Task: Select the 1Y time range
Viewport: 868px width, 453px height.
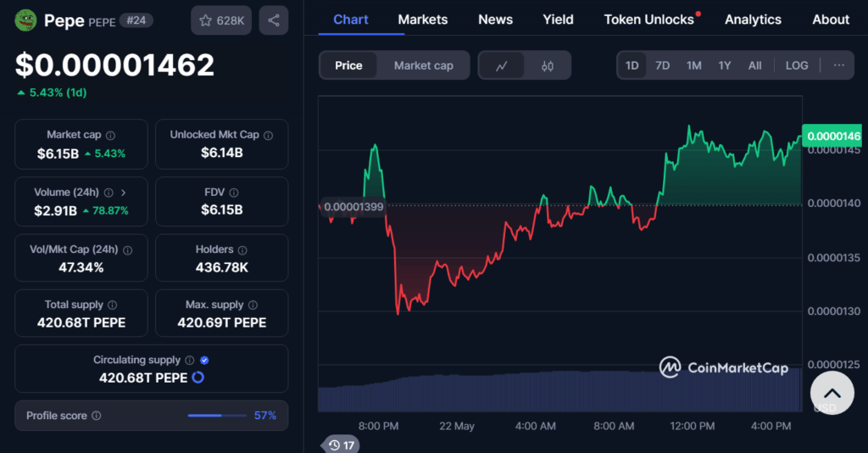Action: coord(725,65)
